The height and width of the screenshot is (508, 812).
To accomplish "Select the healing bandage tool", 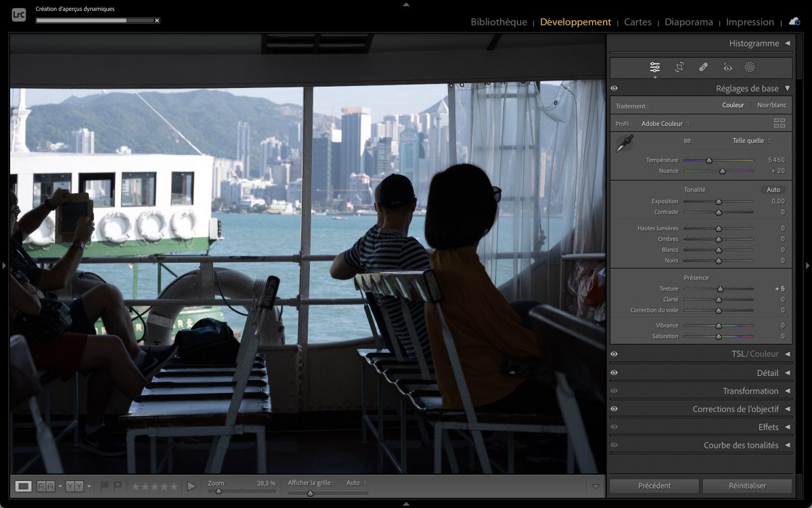I will click(703, 67).
